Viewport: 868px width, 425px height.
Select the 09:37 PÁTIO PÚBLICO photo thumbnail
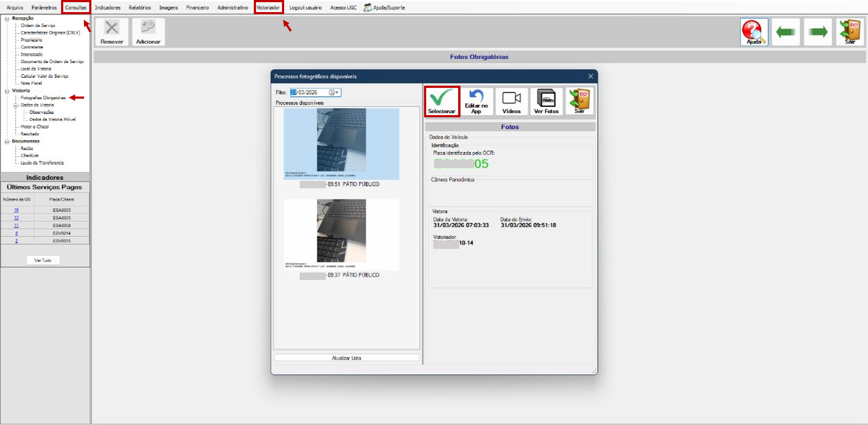[341, 235]
